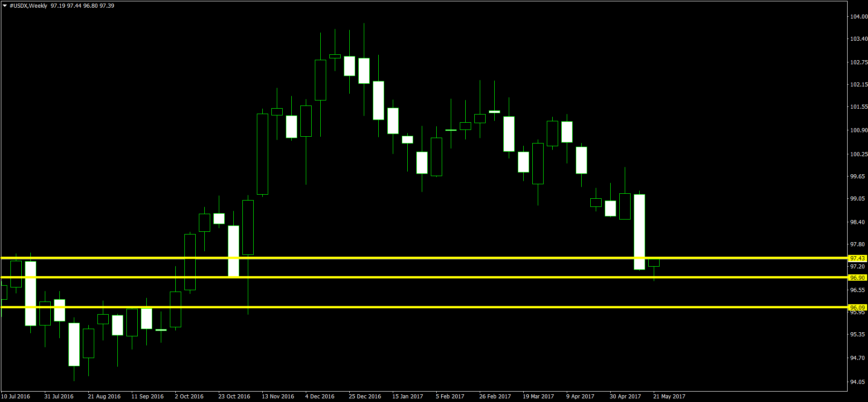The width and height of the screenshot is (868, 402).
Task: Click the 30 Apr 2017 date label
Action: click(x=626, y=397)
